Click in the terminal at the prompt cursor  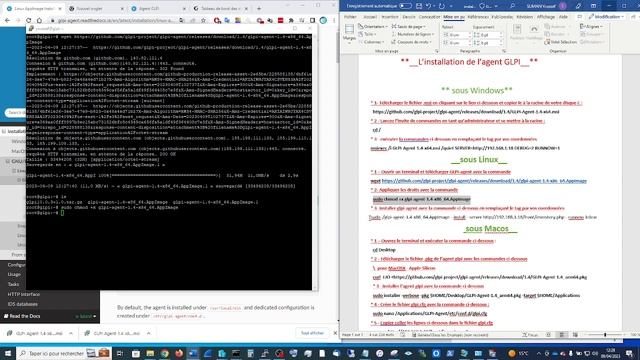coord(62,213)
